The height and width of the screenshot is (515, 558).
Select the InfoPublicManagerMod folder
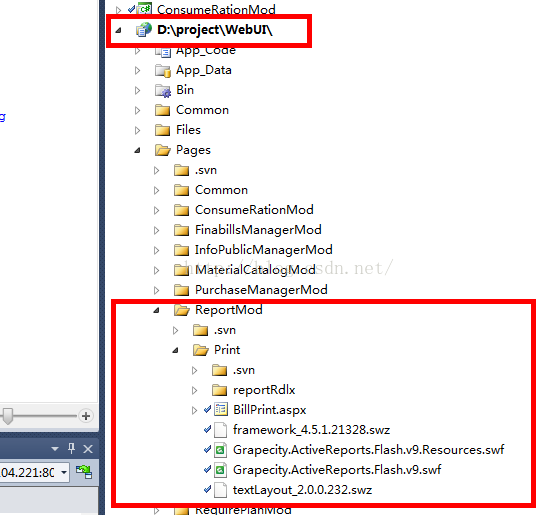click(263, 250)
